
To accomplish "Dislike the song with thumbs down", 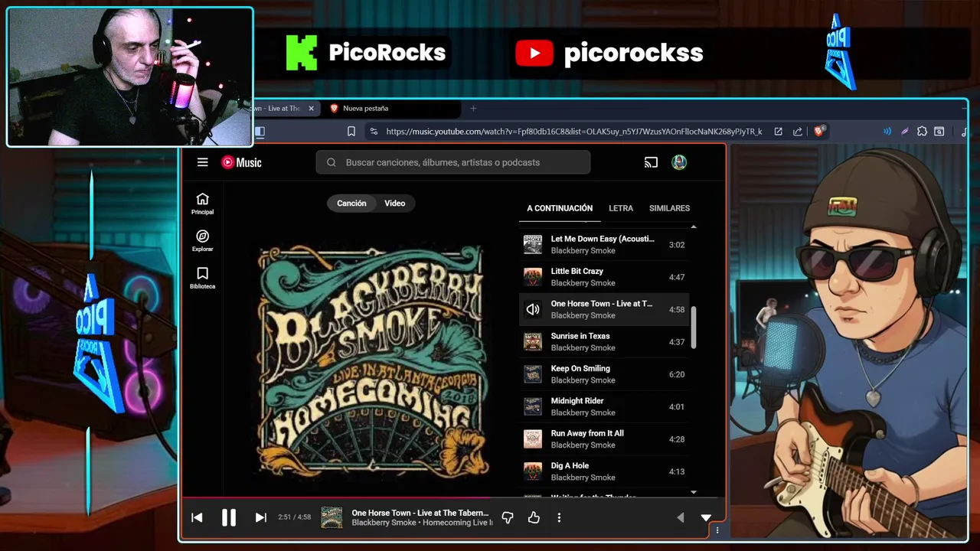I will (x=507, y=518).
